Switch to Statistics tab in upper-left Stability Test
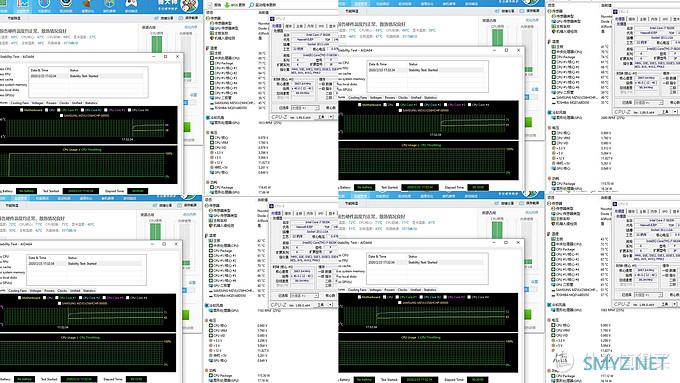This screenshot has width=680, height=383. [x=91, y=103]
